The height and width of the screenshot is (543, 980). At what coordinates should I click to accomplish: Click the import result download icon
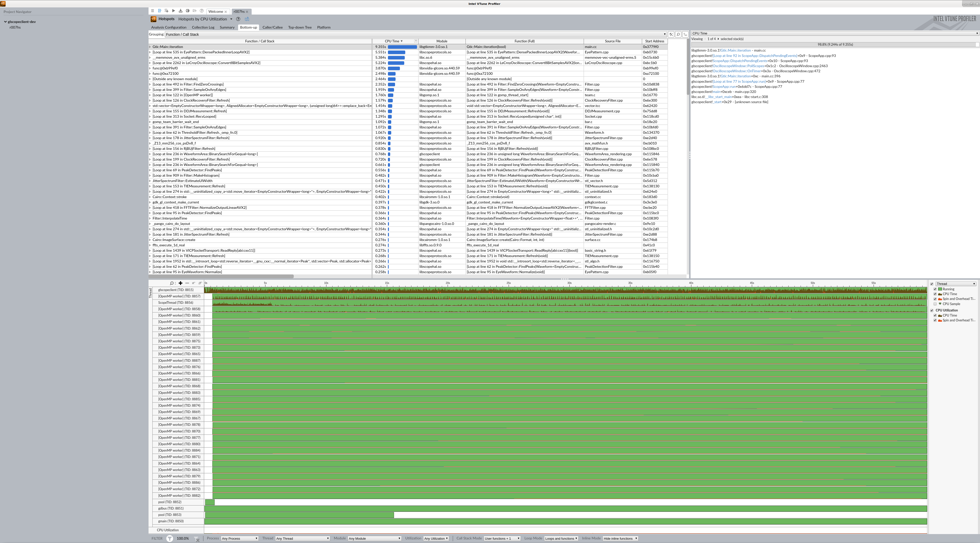180,11
